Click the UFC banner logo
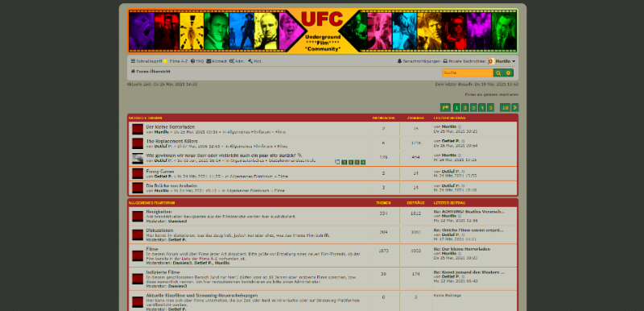Viewport: 644px width, 311px height. tap(323, 31)
